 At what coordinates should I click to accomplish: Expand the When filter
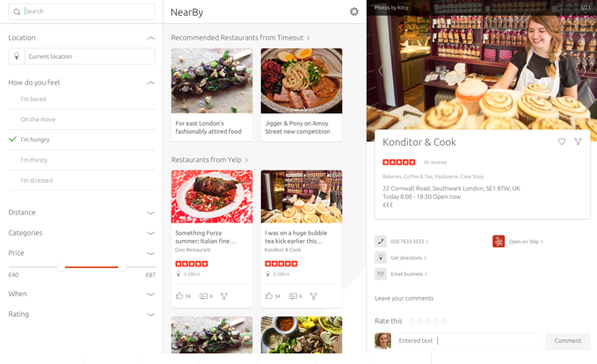click(150, 294)
